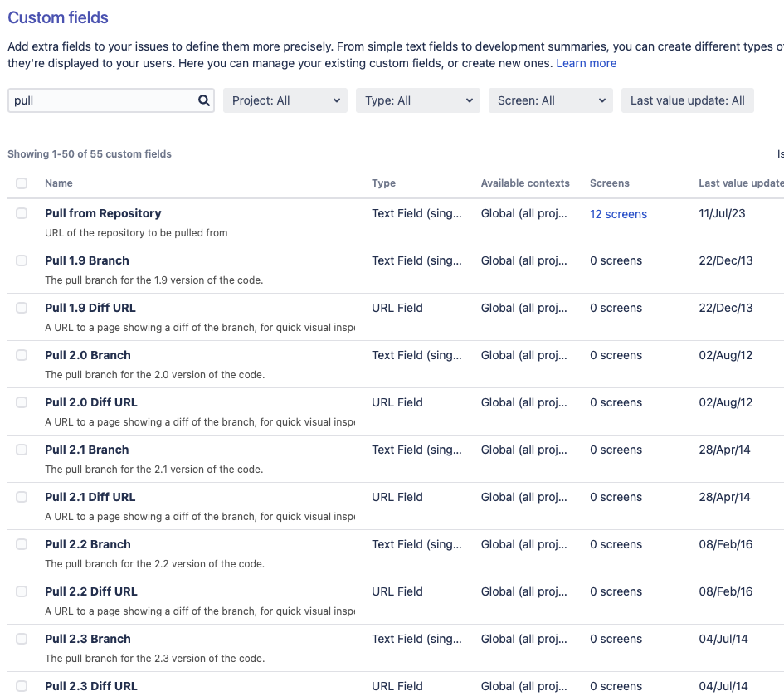Click the Type column header
The width and height of the screenshot is (784, 696).
tap(383, 183)
